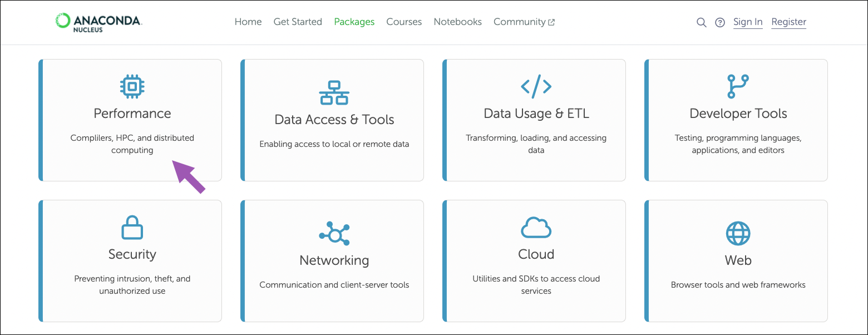Click the Web globe icon
The image size is (868, 335).
point(738,234)
